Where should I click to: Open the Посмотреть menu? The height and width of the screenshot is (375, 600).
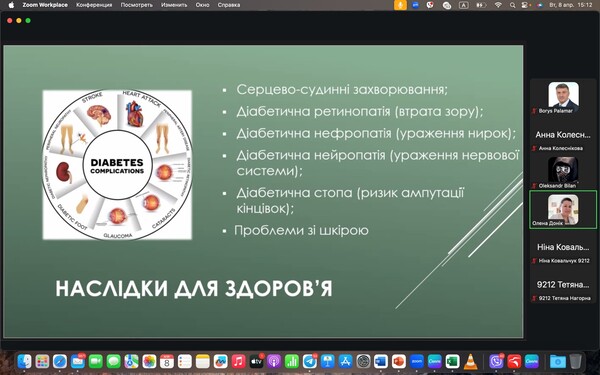click(137, 5)
